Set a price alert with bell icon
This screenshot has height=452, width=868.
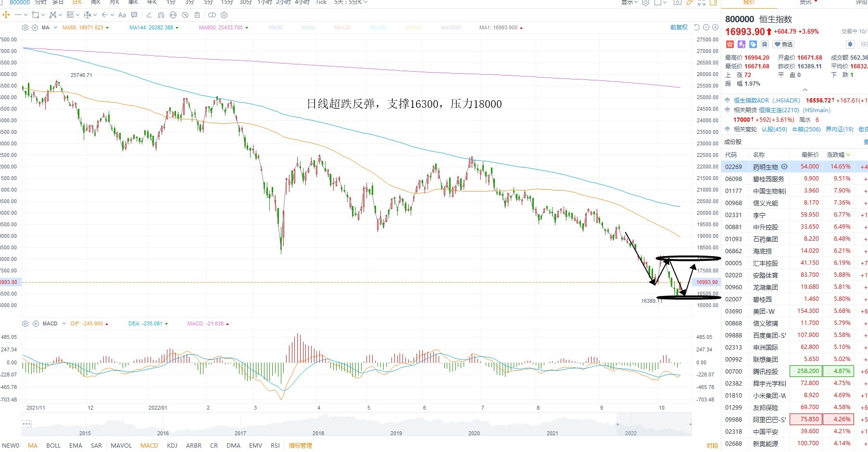850,44
